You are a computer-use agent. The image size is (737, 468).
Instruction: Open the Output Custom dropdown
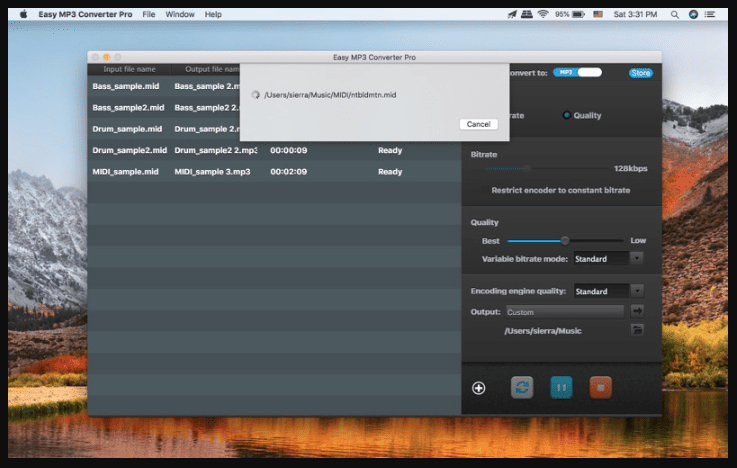click(565, 312)
